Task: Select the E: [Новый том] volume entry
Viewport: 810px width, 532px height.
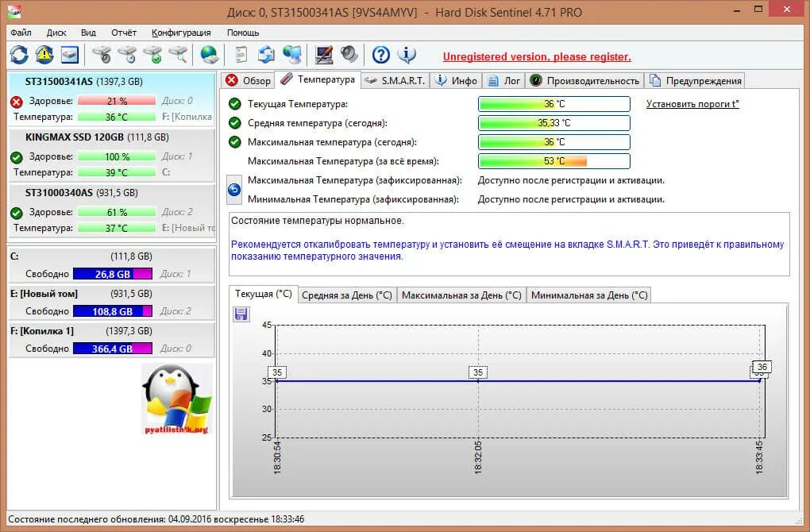Action: click(112, 303)
